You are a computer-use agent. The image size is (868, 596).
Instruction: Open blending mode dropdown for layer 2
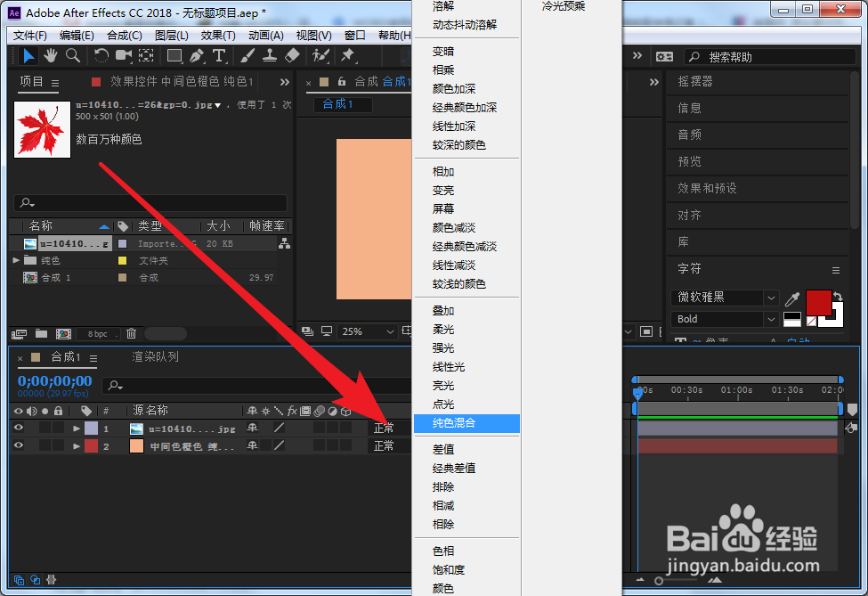[x=389, y=445]
